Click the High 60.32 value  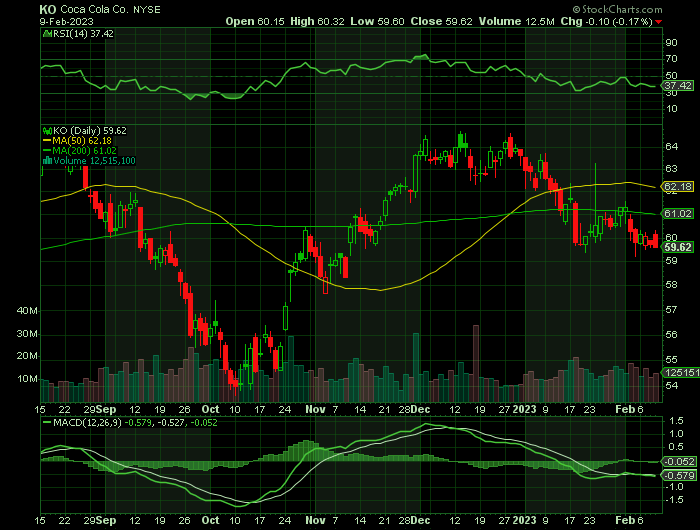(x=317, y=21)
